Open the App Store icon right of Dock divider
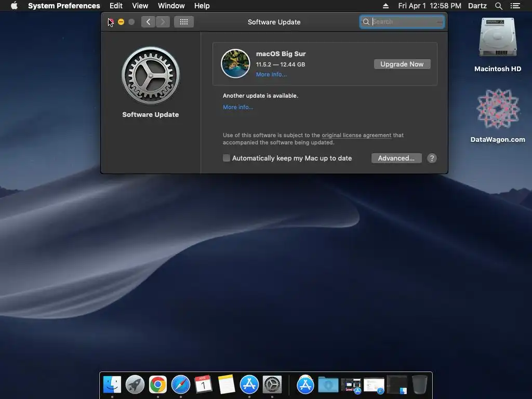Viewport: 532px width, 399px height. [x=305, y=384]
